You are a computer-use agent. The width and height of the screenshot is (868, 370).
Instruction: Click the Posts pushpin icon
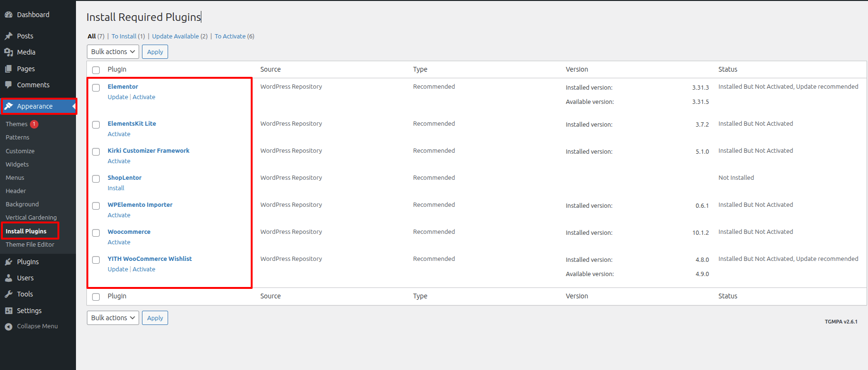point(9,36)
